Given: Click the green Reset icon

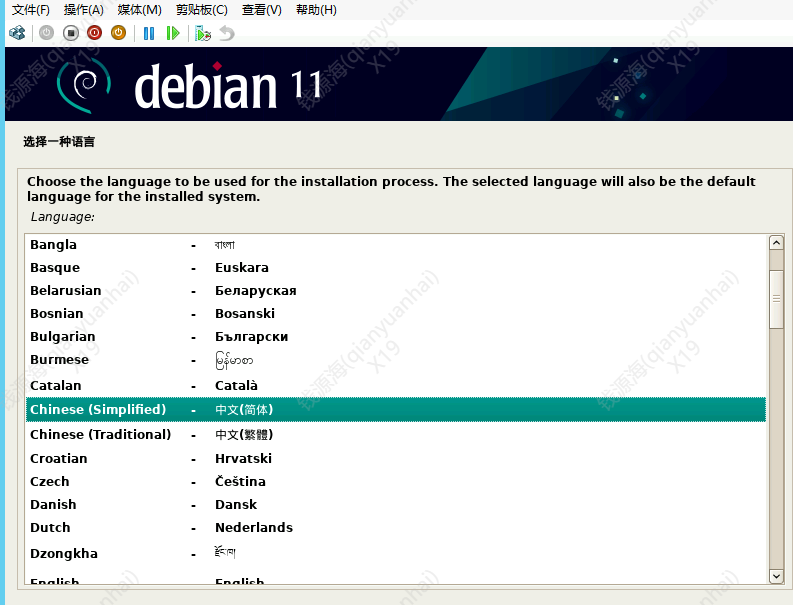Looking at the screenshot, I should (x=173, y=33).
